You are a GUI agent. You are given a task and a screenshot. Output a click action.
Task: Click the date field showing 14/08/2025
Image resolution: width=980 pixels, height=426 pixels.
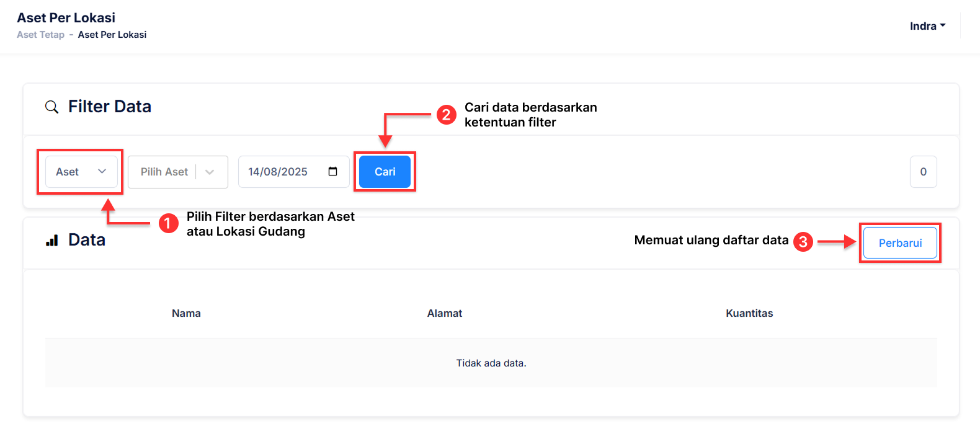click(278, 172)
